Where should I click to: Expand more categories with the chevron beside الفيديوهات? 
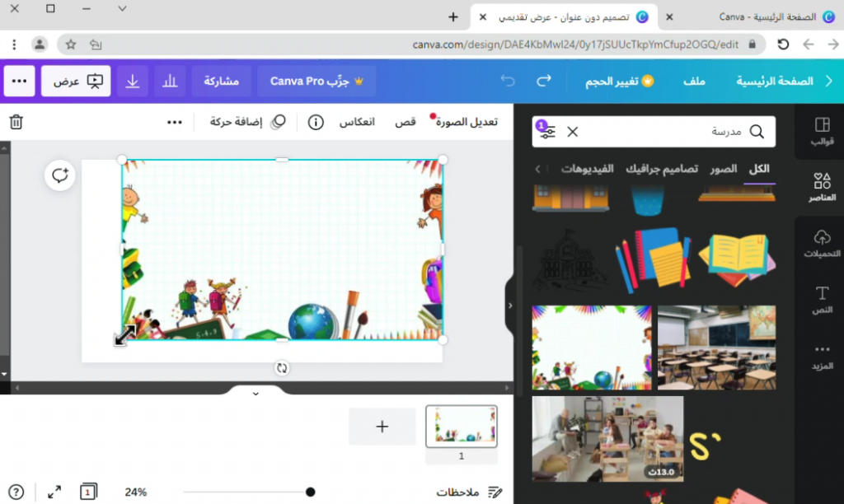[538, 168]
